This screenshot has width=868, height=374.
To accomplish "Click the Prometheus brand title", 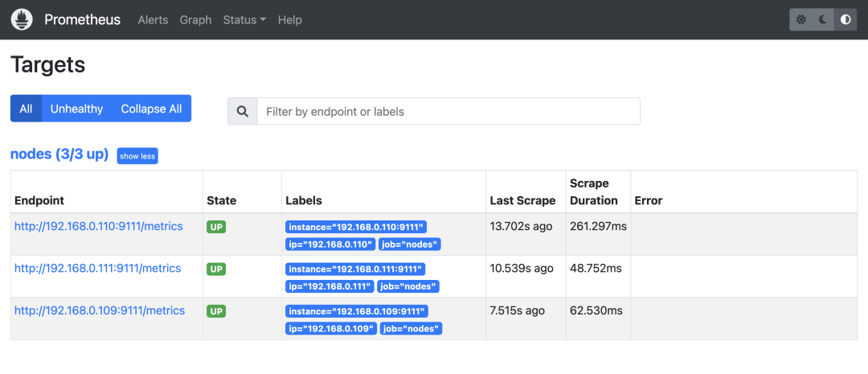I will tap(82, 19).
